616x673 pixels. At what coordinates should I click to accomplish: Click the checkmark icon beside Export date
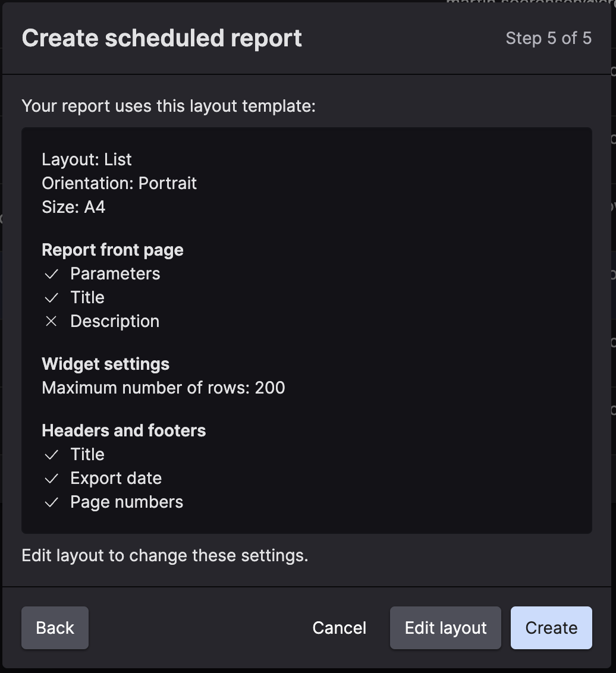click(52, 478)
